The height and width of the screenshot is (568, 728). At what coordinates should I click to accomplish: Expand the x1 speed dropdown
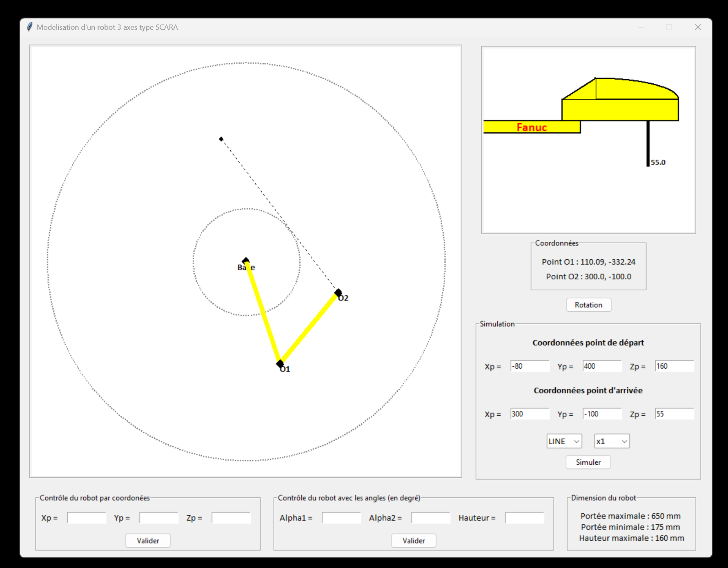pyautogui.click(x=612, y=441)
